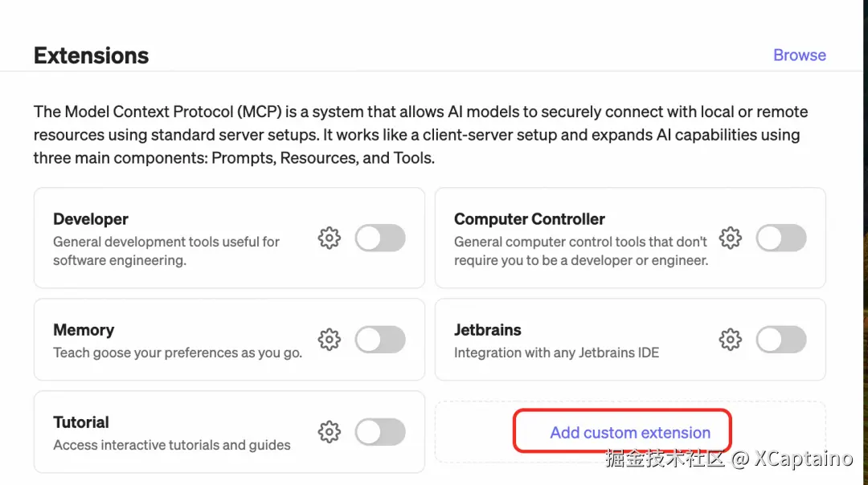The image size is (868, 485).
Task: Switch on the Tutorial extension
Action: [380, 432]
